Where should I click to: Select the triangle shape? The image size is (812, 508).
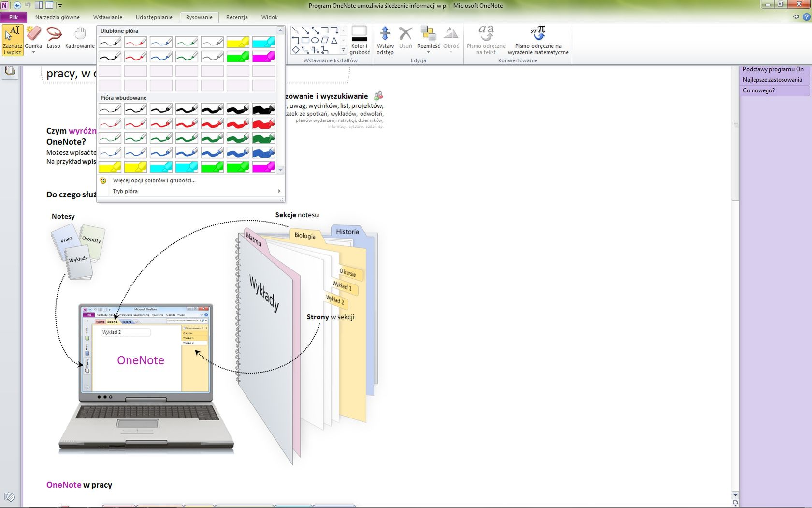pyautogui.click(x=334, y=40)
